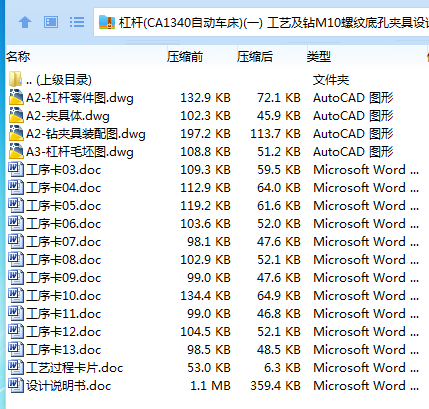The width and height of the screenshot is (429, 409).
Task: Click the 72.1 KB compressed size
Action: [279, 98]
